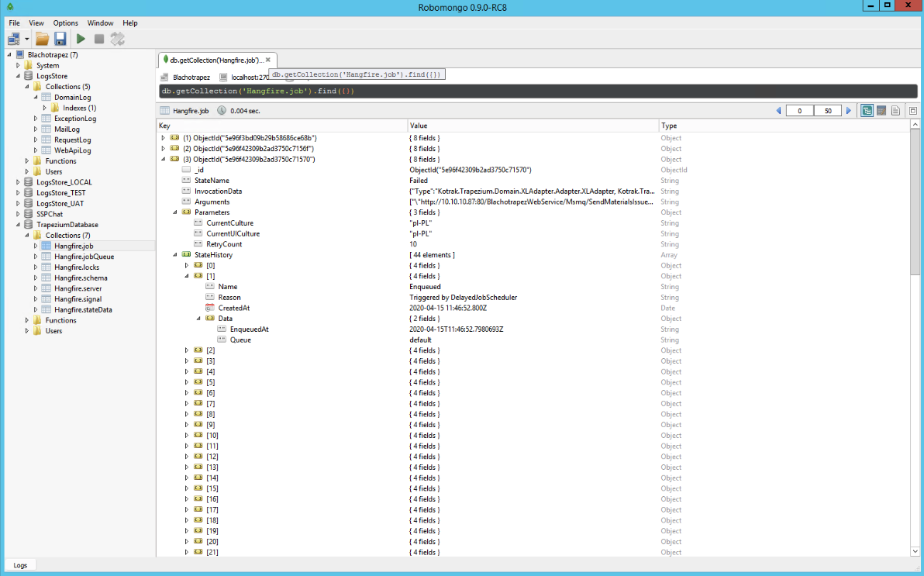Select the Hangfire.stateData collection
Screen dimensions: 924x576
coord(83,309)
